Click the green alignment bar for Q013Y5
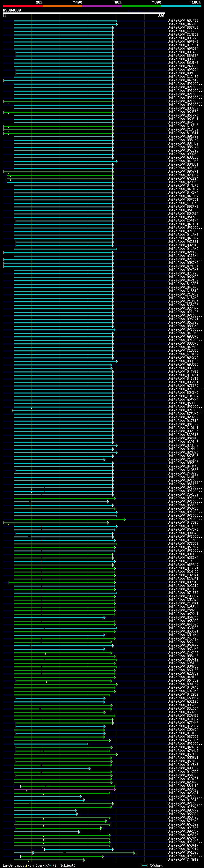 (x=84, y=853)
